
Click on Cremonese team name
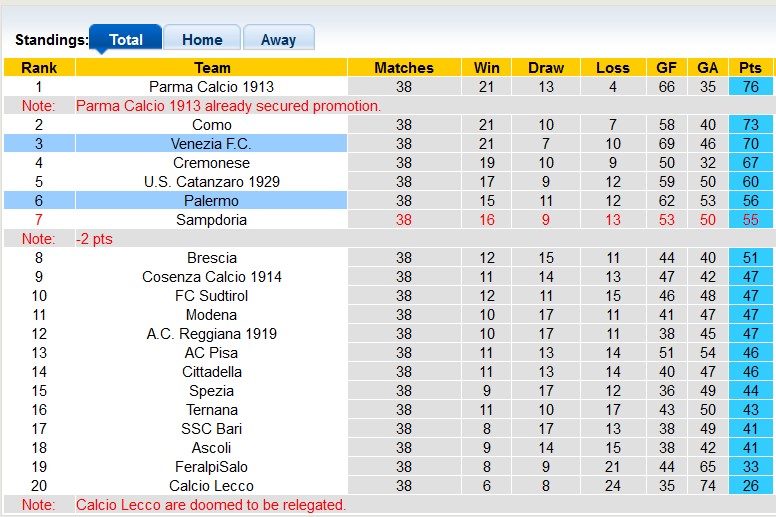211,163
